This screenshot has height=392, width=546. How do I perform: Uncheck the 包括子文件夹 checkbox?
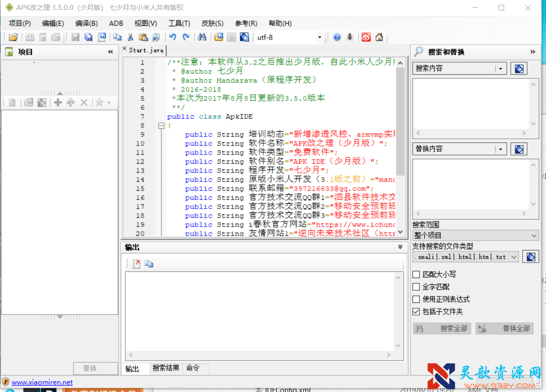coord(416,312)
